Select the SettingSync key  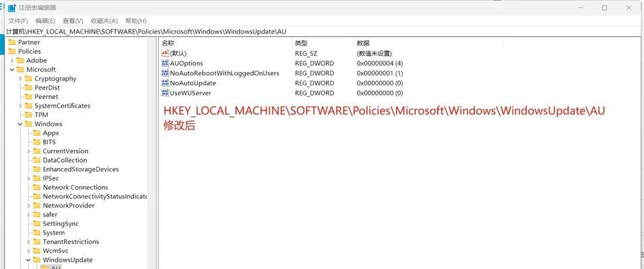pyautogui.click(x=61, y=223)
